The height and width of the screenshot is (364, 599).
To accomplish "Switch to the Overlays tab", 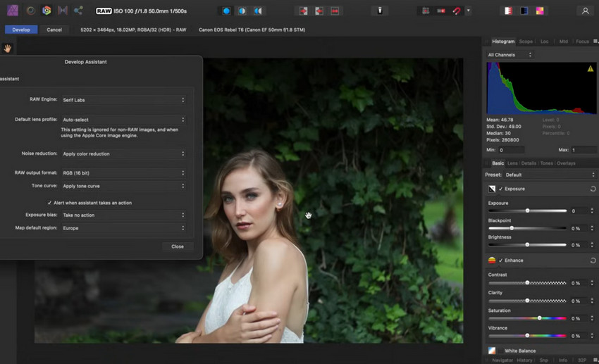I will tap(566, 163).
